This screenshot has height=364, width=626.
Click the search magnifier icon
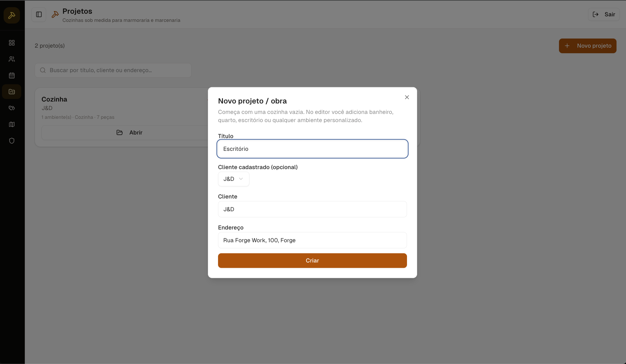tap(43, 70)
